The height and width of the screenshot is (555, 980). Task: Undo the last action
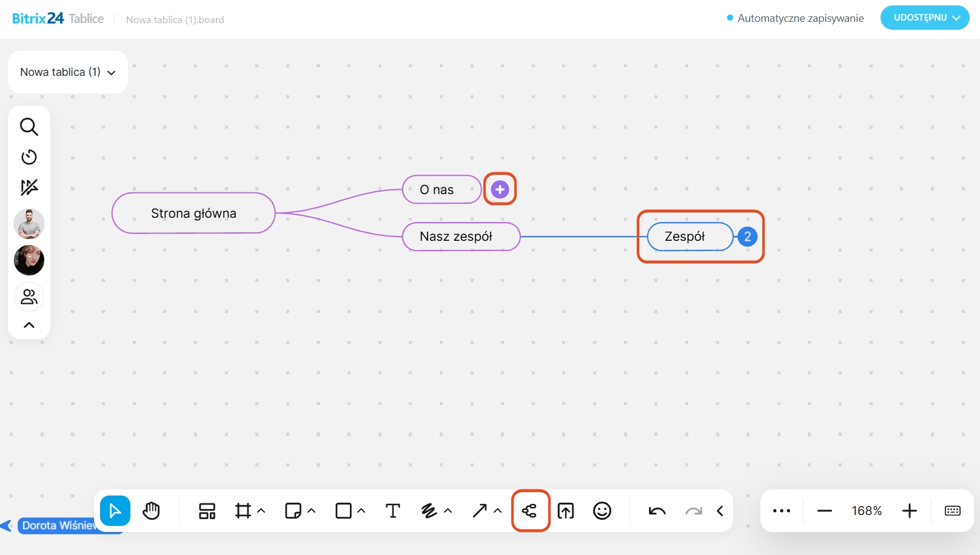pyautogui.click(x=657, y=511)
